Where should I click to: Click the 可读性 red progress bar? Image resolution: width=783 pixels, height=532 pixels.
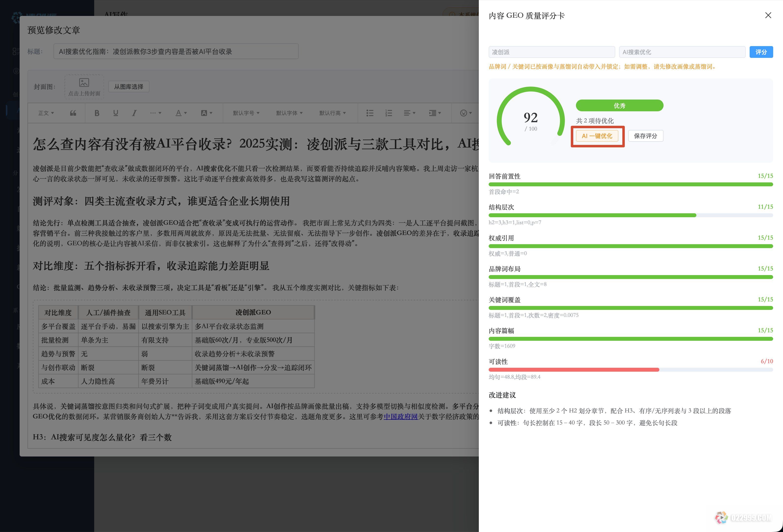574,370
